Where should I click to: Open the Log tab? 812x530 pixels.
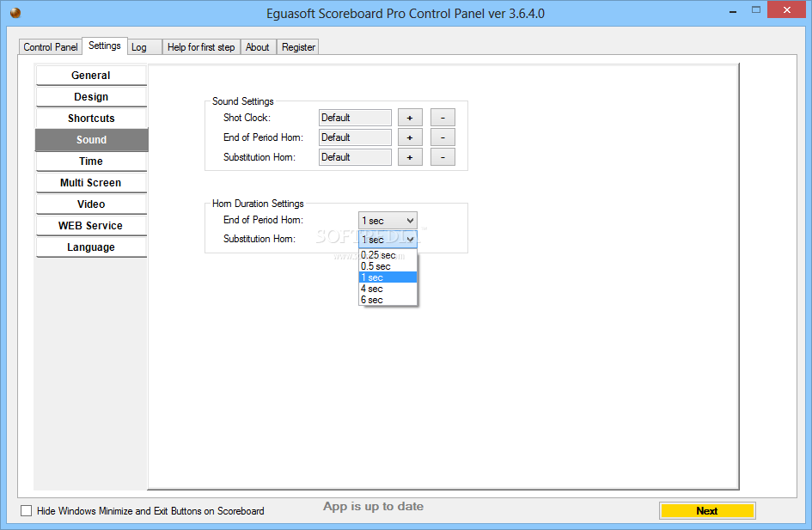[144, 47]
